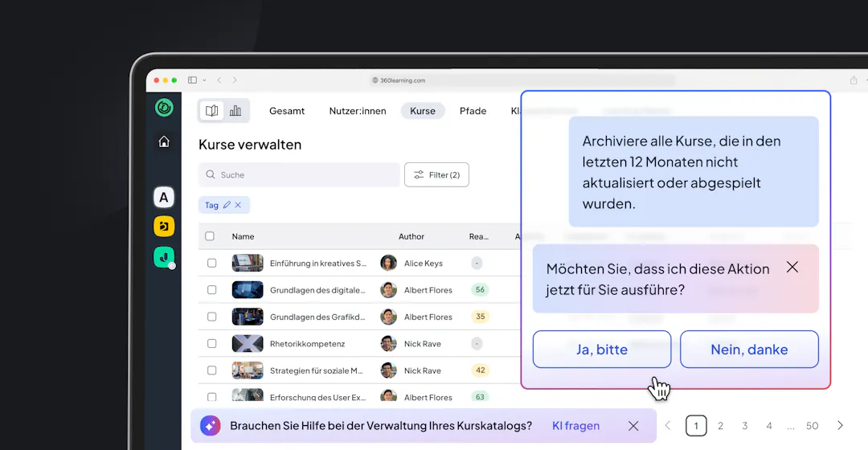Open course Grundlagen des Grafikd...

tap(317, 317)
